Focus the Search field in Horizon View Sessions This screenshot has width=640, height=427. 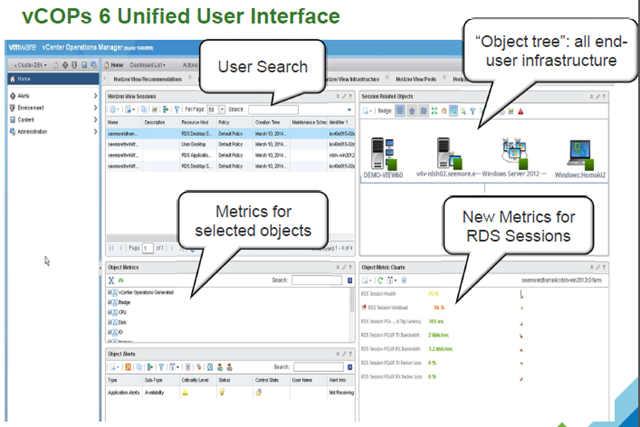coord(273,109)
